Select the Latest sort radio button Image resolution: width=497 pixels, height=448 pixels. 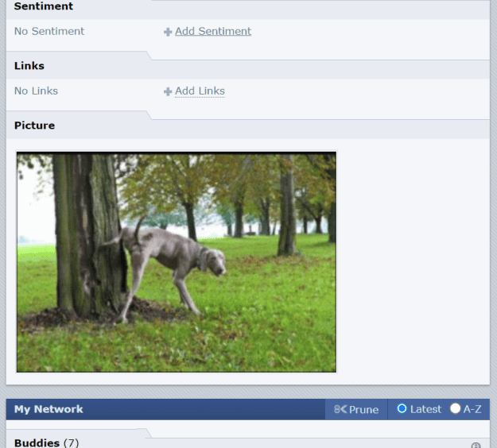point(402,408)
